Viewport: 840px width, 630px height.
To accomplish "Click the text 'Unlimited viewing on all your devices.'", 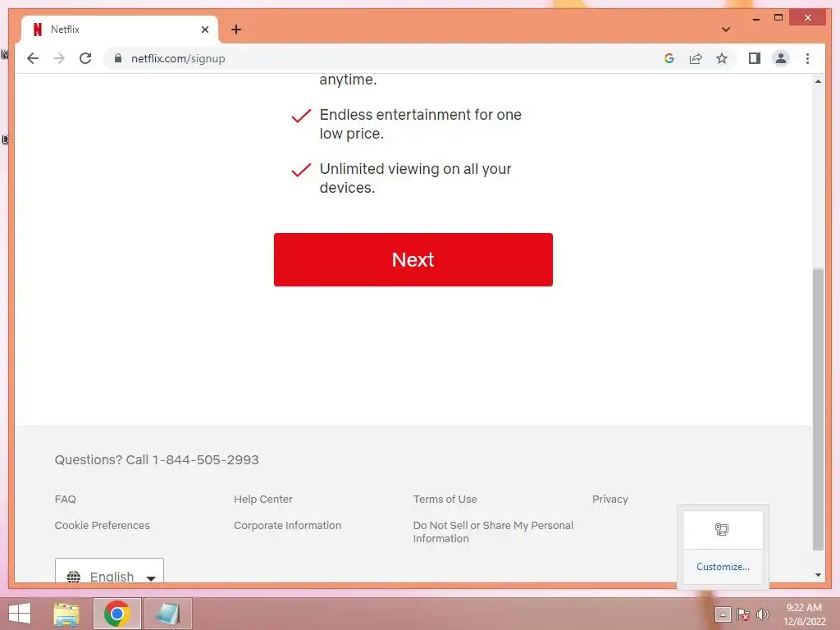I will click(x=415, y=178).
